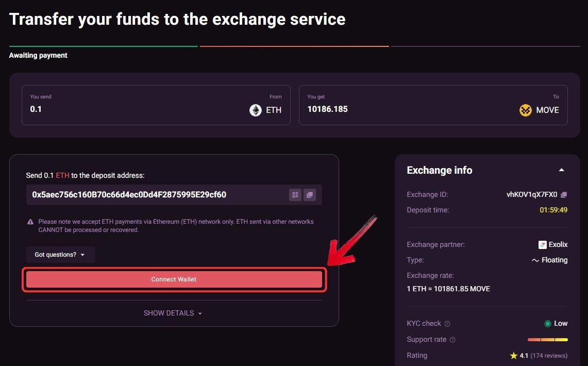588x366 pixels.
Task: Open the 174 reviews link
Action: pos(549,356)
